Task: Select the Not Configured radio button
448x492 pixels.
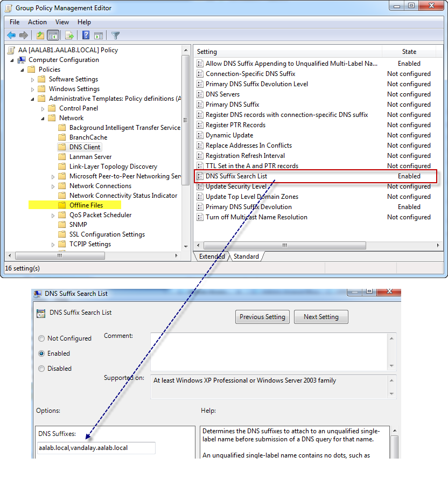Action: (41, 338)
